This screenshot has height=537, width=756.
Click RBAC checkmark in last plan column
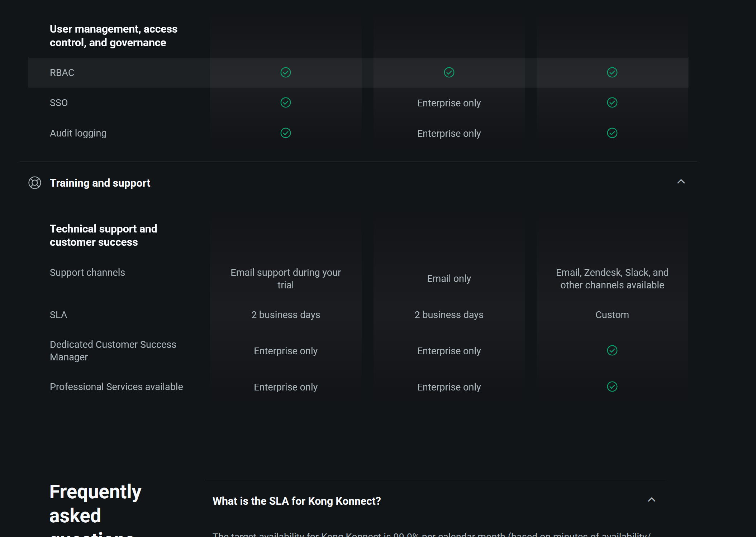612,72
